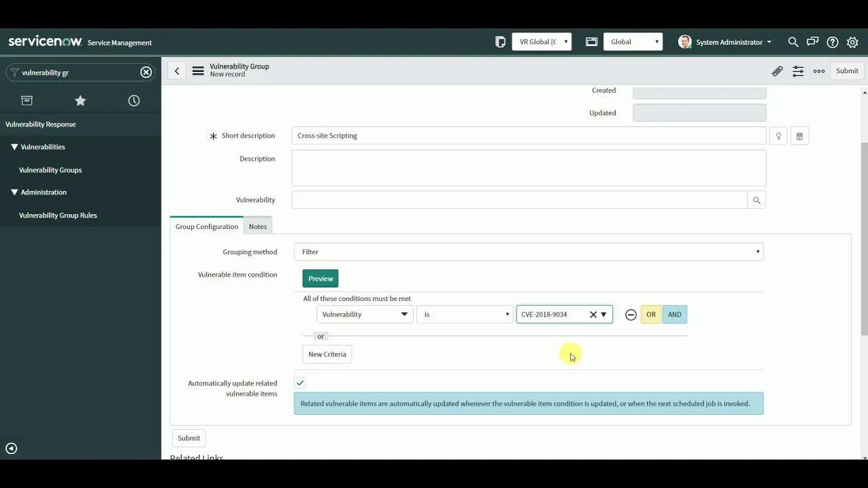Attach a file using the paperclip icon
This screenshot has height=488, width=868.
pyautogui.click(x=777, y=70)
